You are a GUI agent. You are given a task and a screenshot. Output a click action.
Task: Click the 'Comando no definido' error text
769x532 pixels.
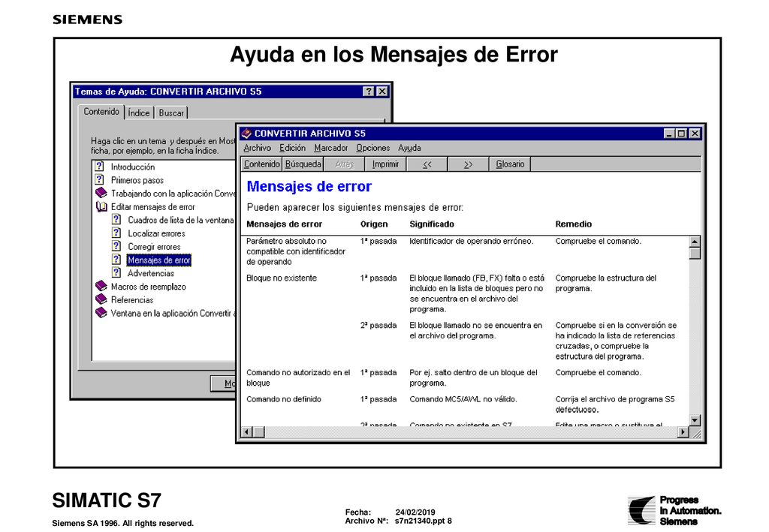283,399
